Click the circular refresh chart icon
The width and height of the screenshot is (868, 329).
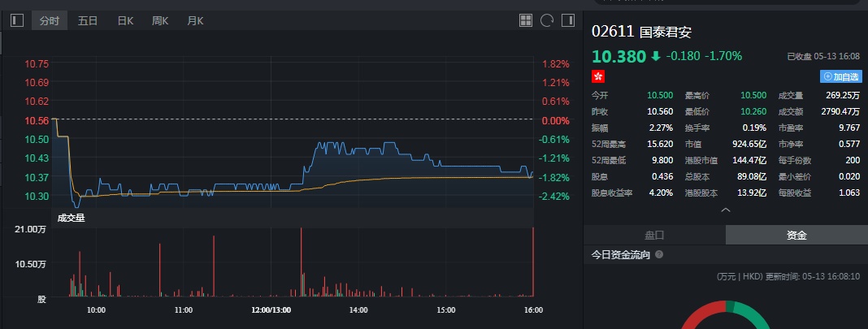547,20
